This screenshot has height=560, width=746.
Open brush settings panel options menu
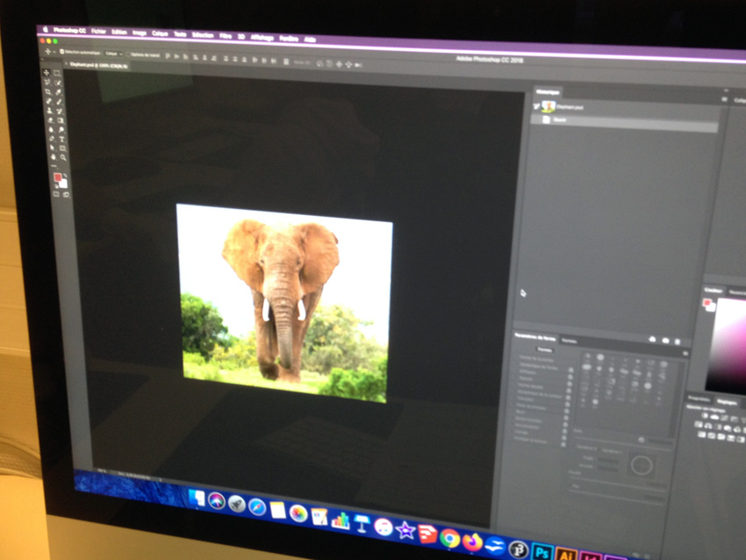(x=685, y=353)
